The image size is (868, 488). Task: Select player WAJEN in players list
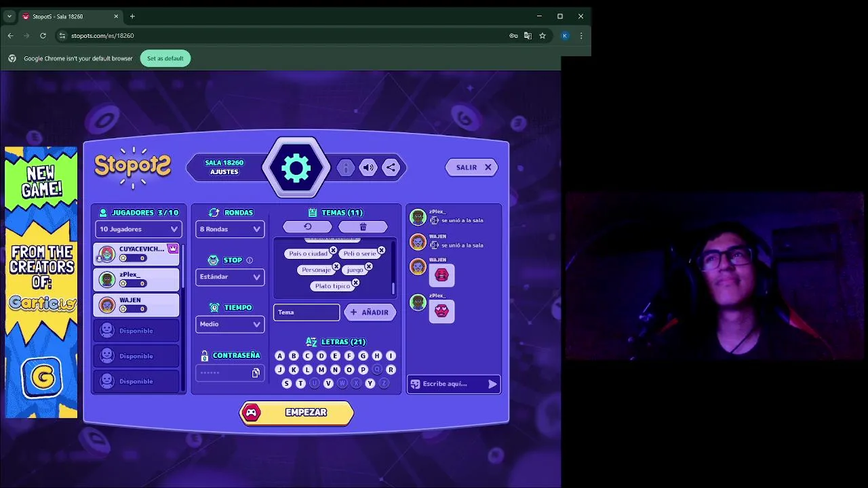point(136,304)
